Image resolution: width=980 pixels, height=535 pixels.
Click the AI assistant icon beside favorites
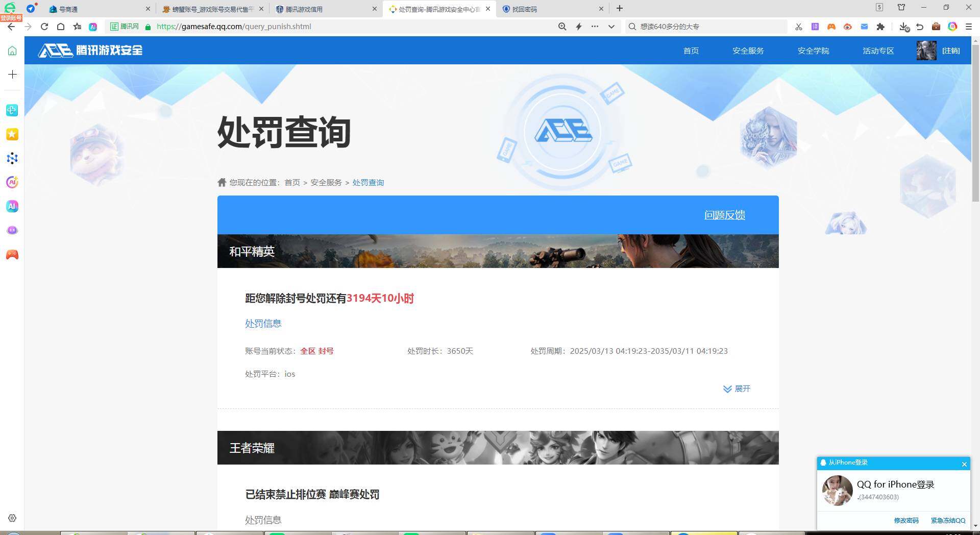(x=93, y=27)
